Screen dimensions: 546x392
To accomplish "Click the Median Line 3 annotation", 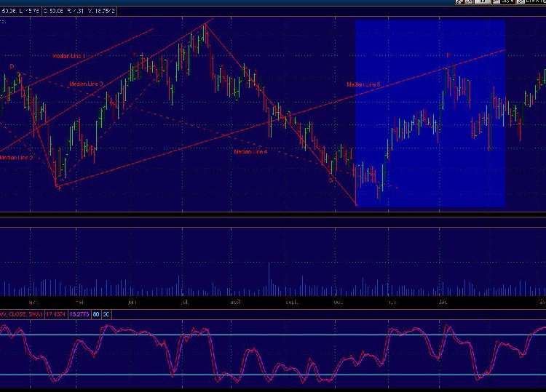I will point(85,84).
